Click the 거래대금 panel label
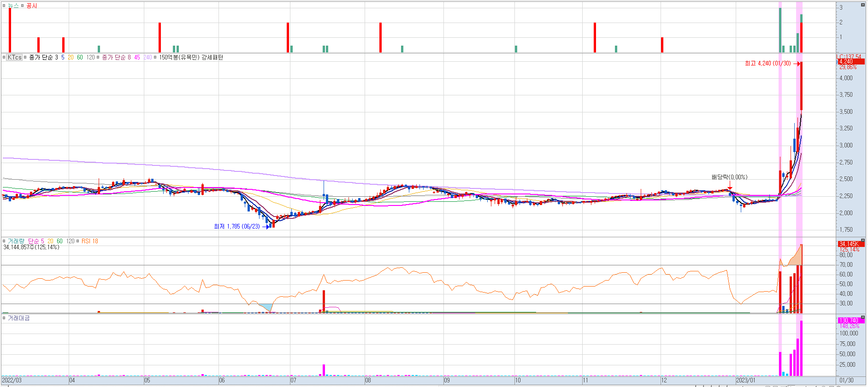Screen dimensions: 868x387 coord(18,318)
